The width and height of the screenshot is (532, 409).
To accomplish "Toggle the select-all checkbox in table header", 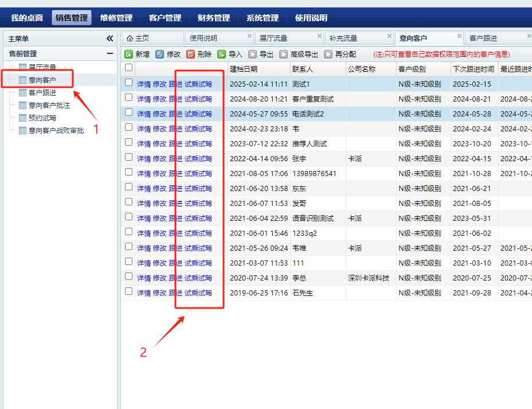I will click(129, 68).
